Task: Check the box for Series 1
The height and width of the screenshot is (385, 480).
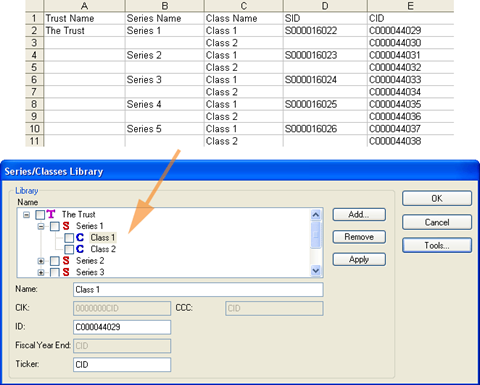Action: tap(55, 226)
